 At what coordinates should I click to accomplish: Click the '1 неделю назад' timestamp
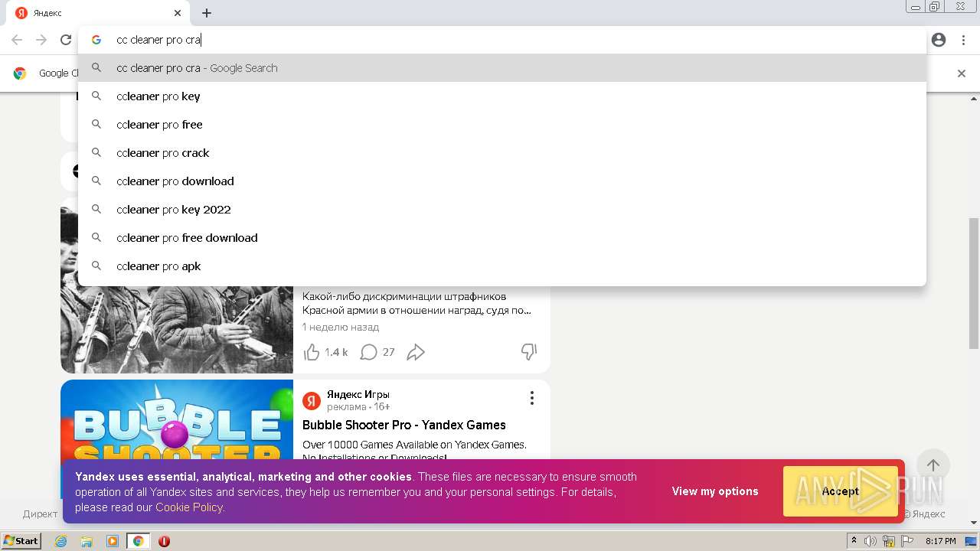click(x=341, y=327)
